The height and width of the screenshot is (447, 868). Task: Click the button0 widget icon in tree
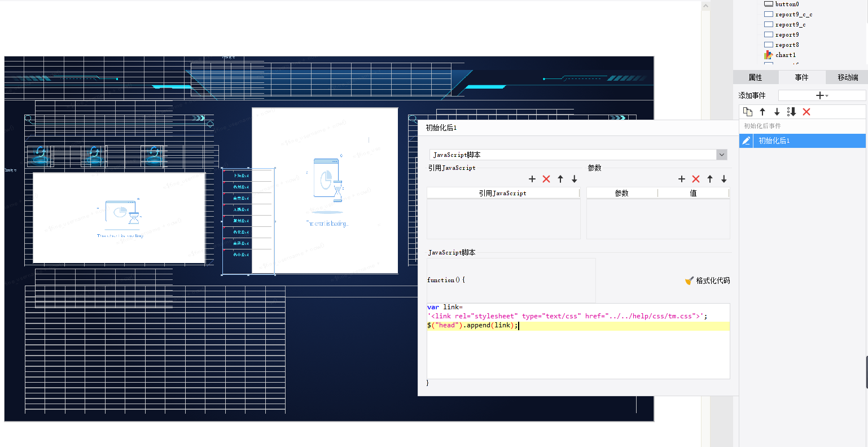(x=769, y=4)
